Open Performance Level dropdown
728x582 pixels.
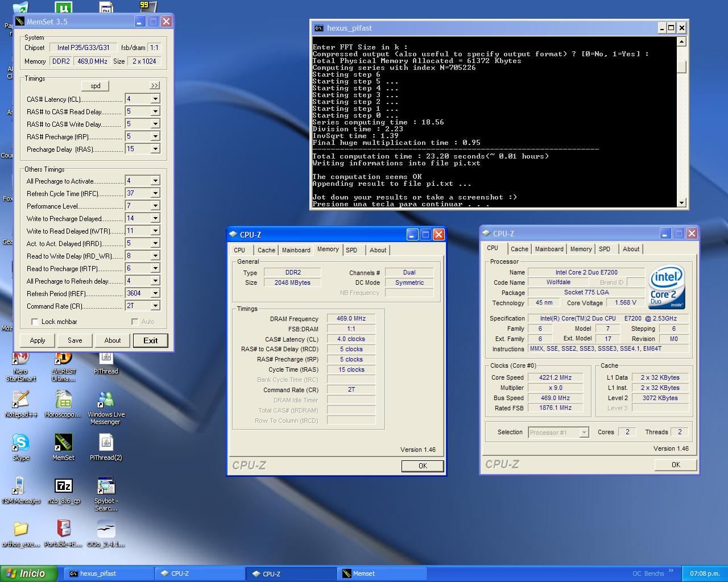click(155, 206)
